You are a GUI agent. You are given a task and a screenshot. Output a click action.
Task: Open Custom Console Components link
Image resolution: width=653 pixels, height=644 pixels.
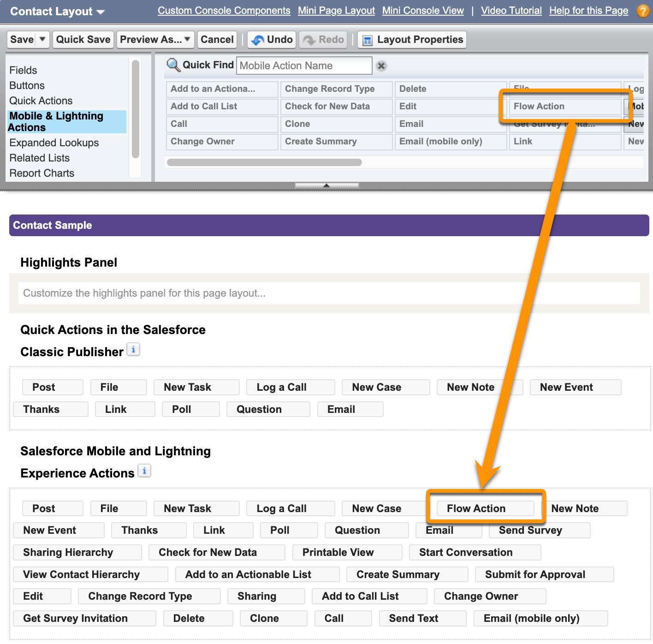point(224,11)
